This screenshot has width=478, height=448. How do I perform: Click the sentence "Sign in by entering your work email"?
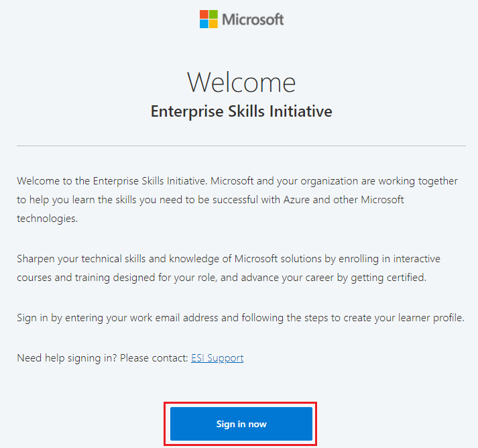[x=240, y=317]
